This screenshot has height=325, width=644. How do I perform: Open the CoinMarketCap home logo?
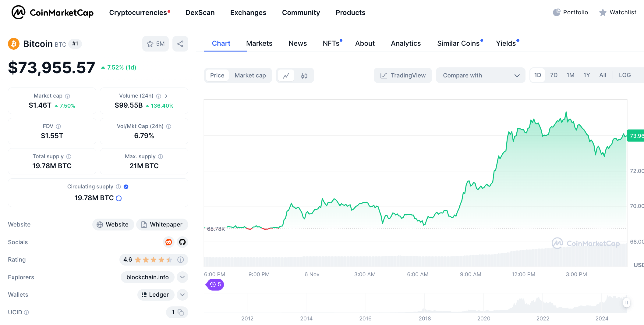pos(52,12)
